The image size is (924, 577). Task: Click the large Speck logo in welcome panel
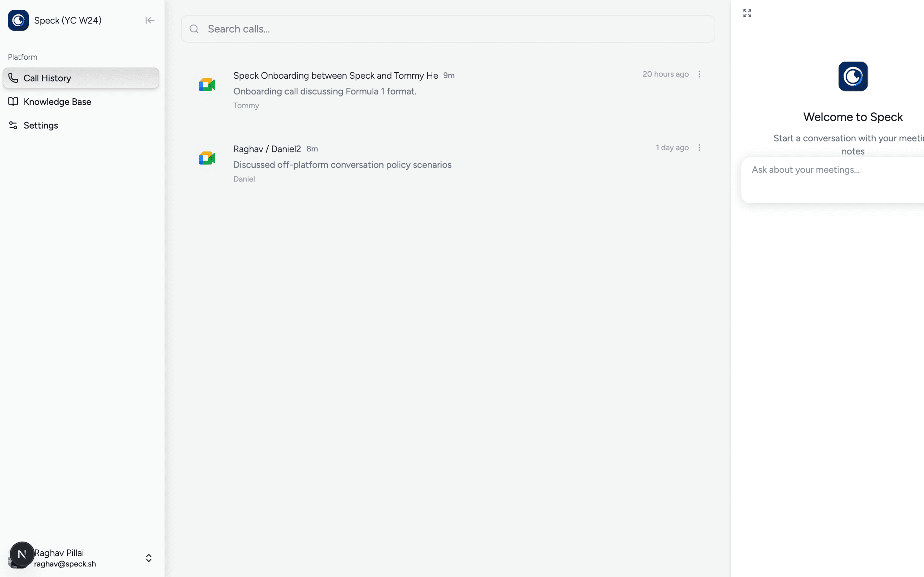pyautogui.click(x=853, y=76)
